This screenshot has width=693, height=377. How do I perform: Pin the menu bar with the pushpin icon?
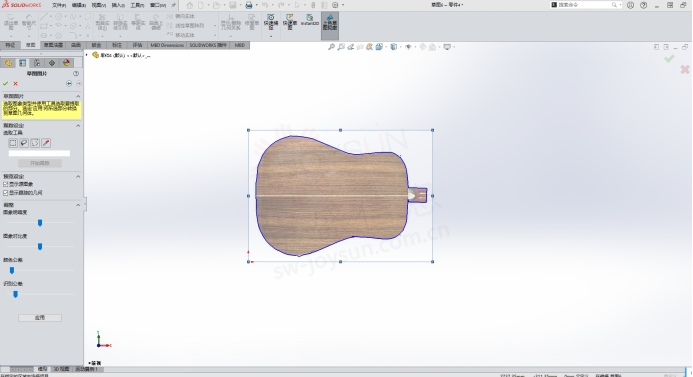173,5
